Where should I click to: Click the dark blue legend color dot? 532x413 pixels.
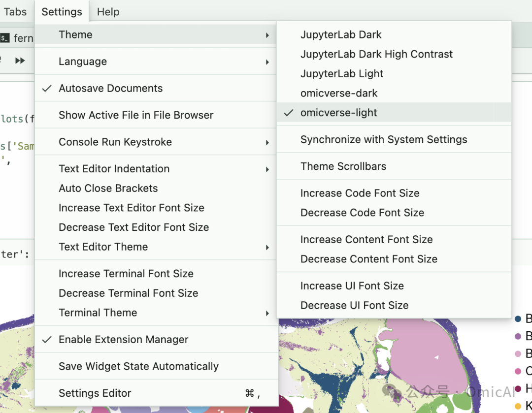pyautogui.click(x=518, y=319)
